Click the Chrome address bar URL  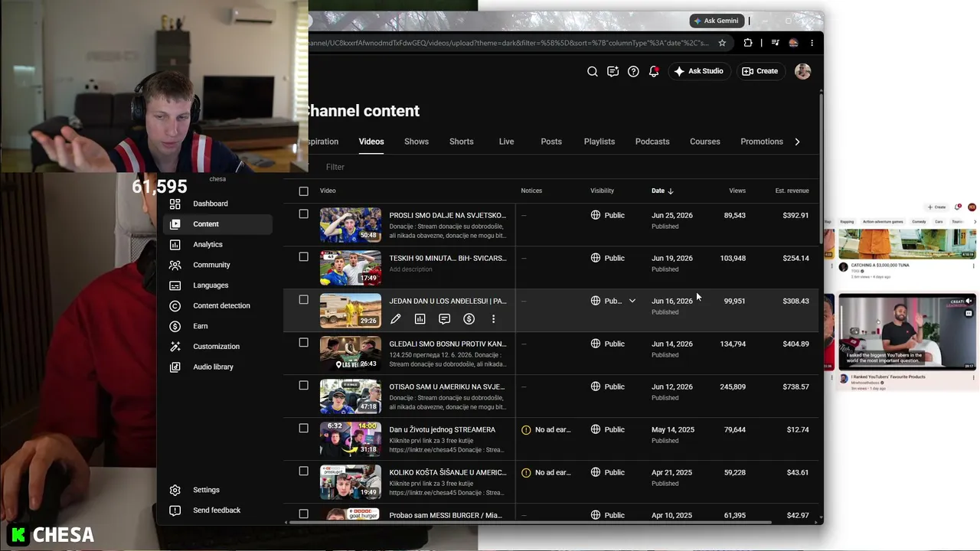click(x=508, y=43)
